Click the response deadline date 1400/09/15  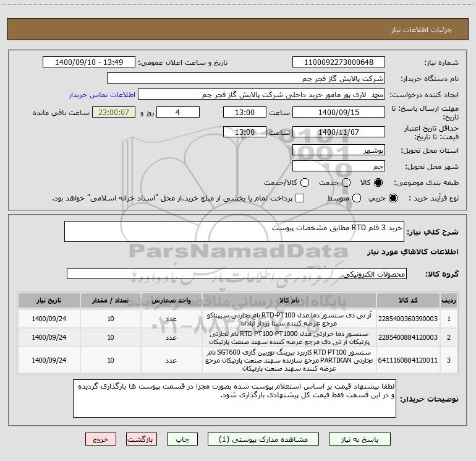339,112
